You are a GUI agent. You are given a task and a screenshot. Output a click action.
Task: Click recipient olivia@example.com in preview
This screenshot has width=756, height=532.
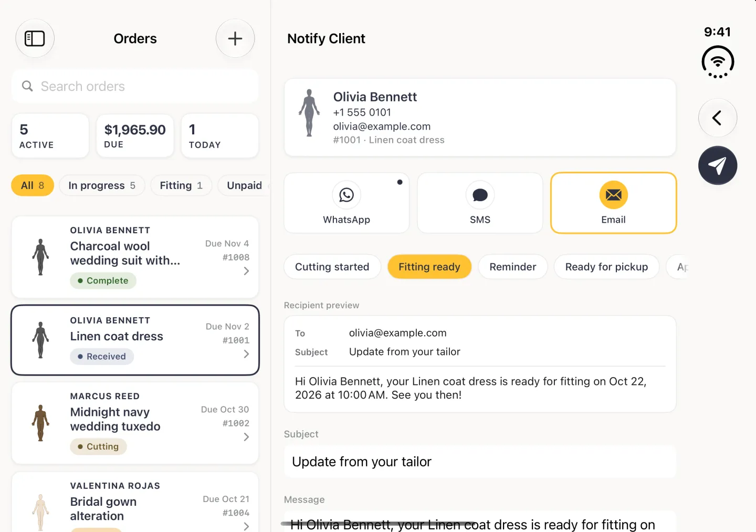coord(397,333)
